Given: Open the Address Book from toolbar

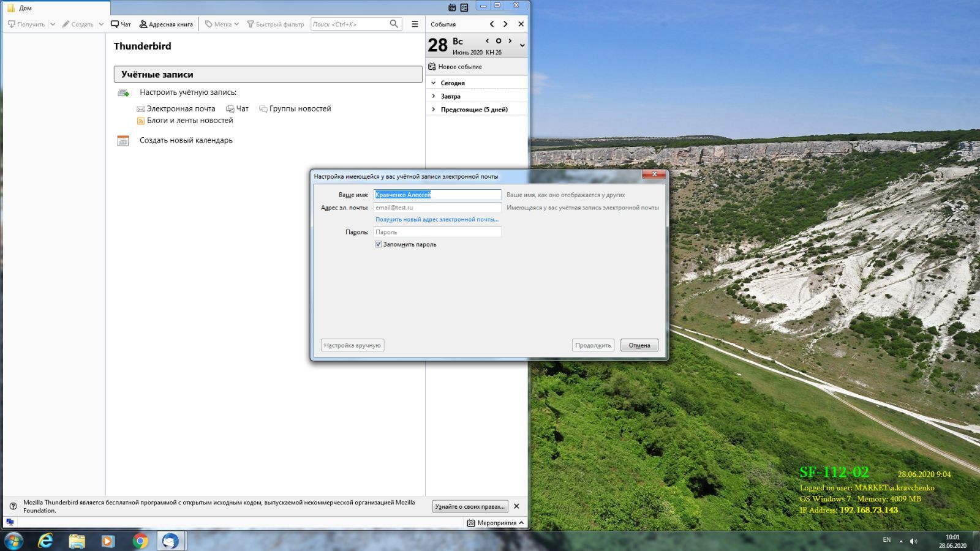Looking at the screenshot, I should [x=165, y=24].
